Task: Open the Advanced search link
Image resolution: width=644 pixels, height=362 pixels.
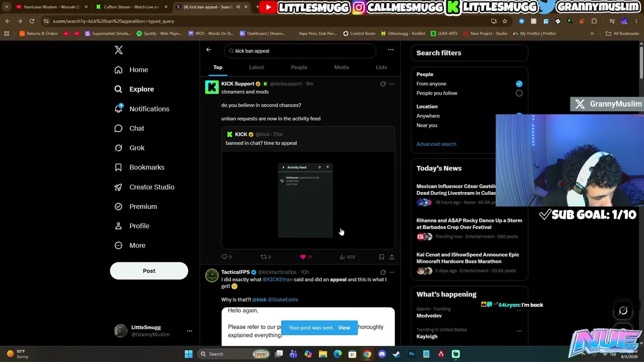Action: [x=436, y=144]
